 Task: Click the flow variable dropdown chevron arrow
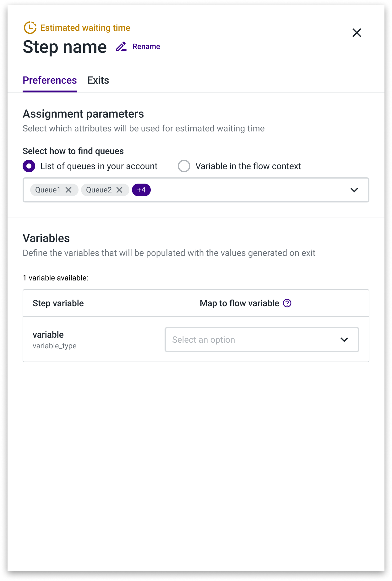pyautogui.click(x=344, y=340)
